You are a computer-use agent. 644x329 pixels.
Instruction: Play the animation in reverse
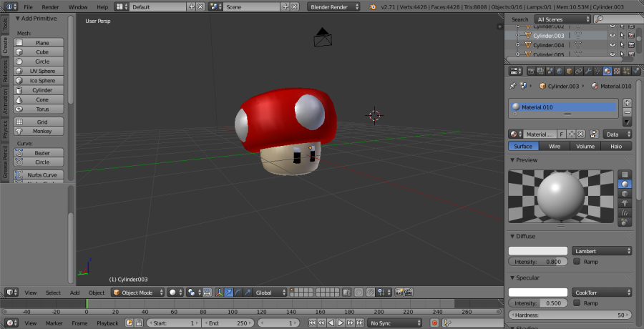tap(331, 323)
